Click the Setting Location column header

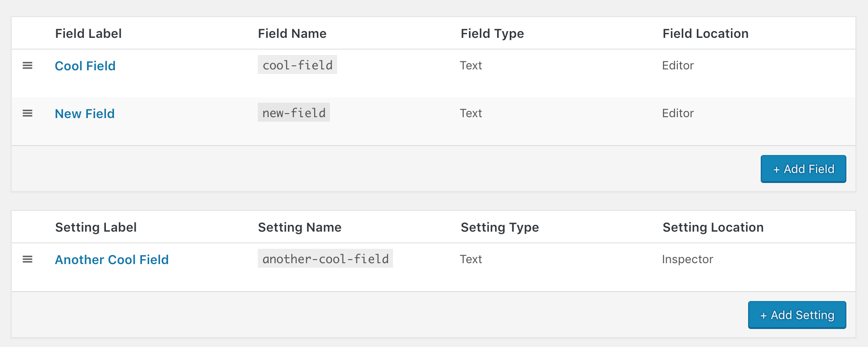[x=713, y=227]
